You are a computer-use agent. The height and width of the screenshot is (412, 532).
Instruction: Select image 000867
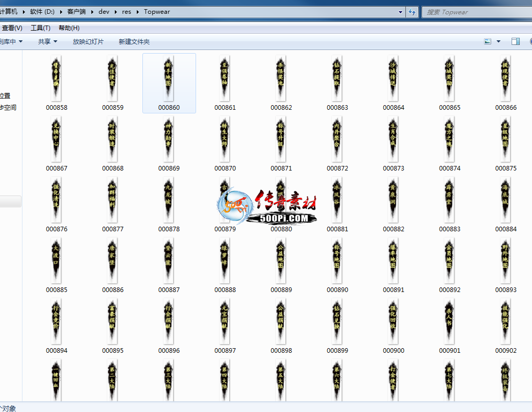click(56, 139)
